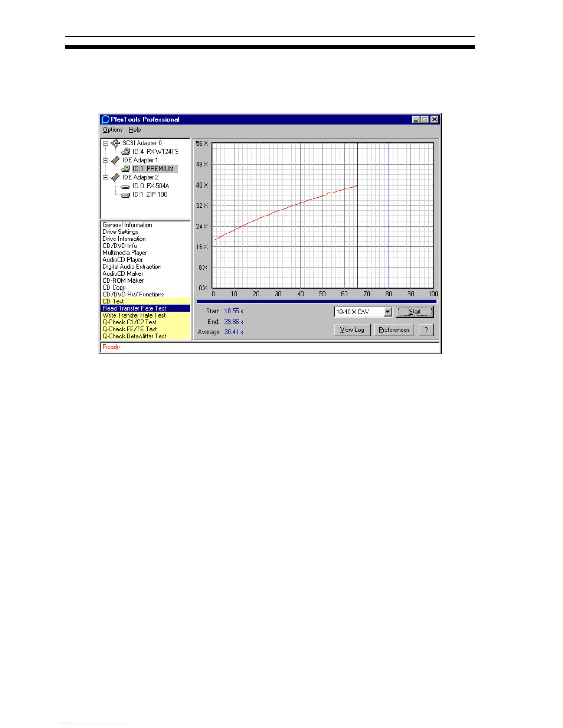Select IDE Adapter 1 label
Viewport: 563px width, 728px height.
pyautogui.click(x=140, y=160)
